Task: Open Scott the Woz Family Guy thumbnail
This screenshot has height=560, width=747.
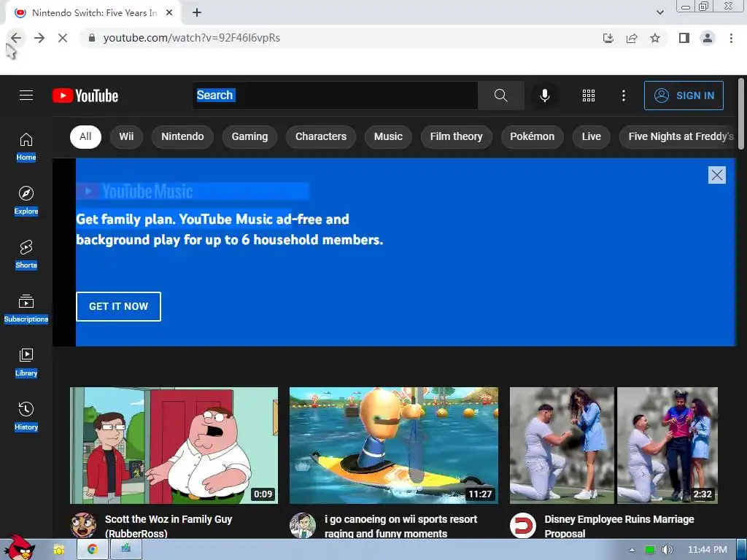Action: 174,446
